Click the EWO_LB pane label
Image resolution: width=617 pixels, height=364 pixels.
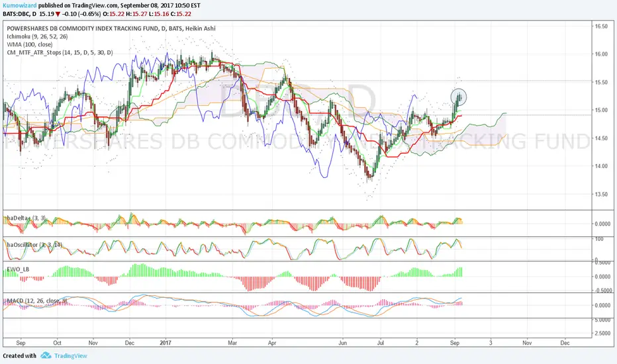[x=18, y=269]
